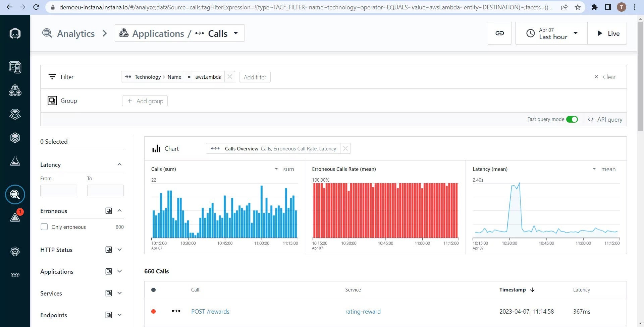
Task: Sort by the Timestamp column header
Action: click(517, 289)
